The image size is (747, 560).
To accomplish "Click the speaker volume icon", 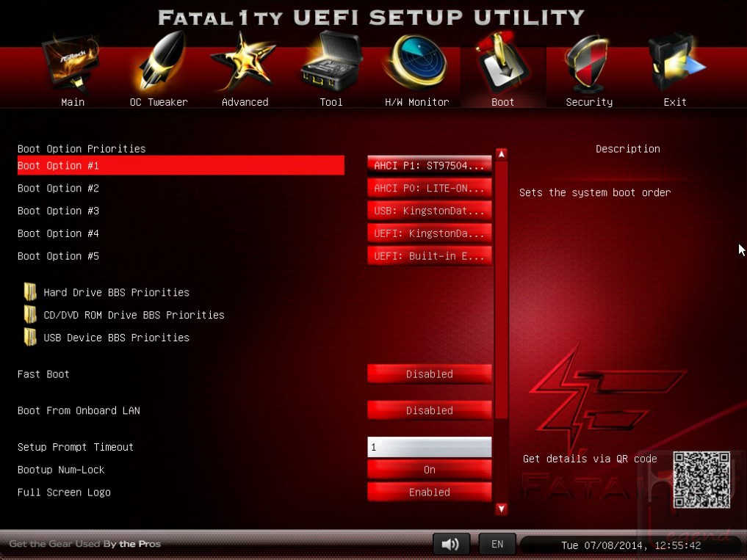I will tap(451, 544).
